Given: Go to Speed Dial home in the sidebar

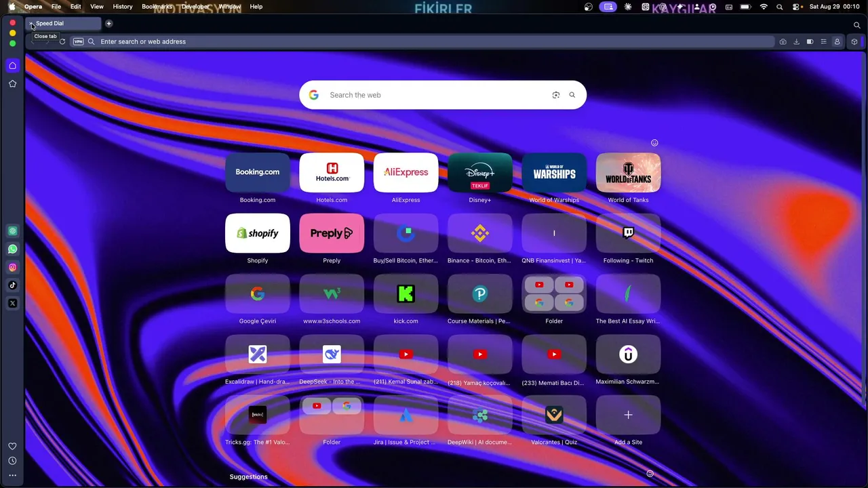Looking at the screenshot, I should click(x=12, y=66).
